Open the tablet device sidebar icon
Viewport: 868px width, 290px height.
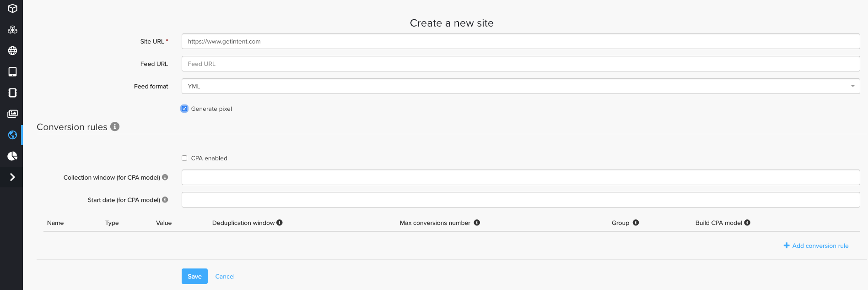(x=12, y=72)
